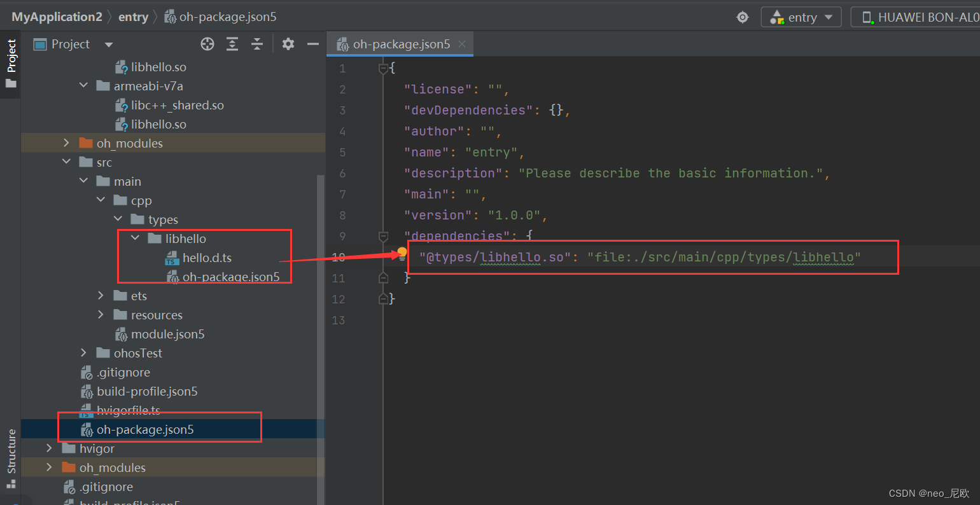Screen dimensions: 980x505
Task: Select the ets folder icon
Action: coord(120,295)
